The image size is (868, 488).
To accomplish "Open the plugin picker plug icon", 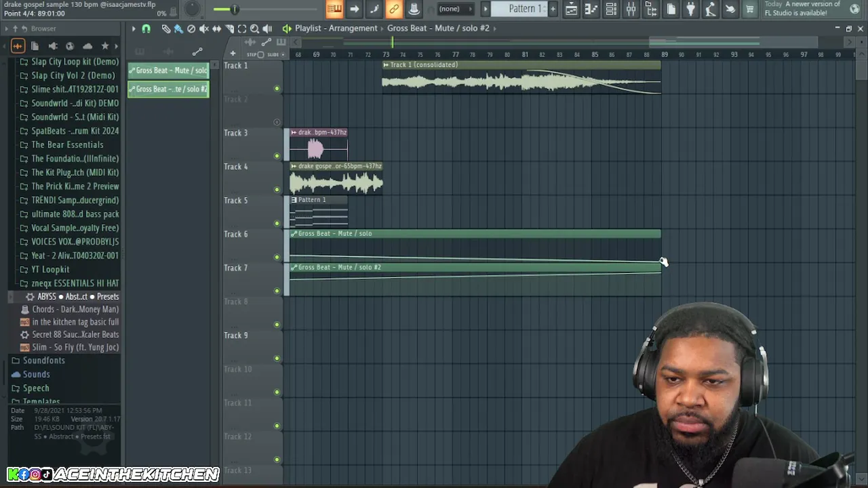I will pyautogui.click(x=690, y=9).
